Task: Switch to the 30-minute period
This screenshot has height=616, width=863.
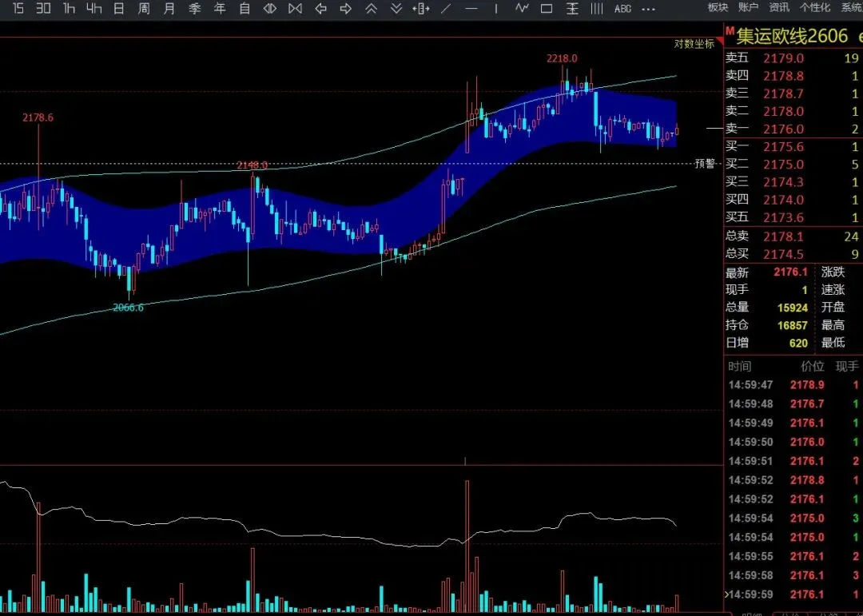Action: point(43,9)
